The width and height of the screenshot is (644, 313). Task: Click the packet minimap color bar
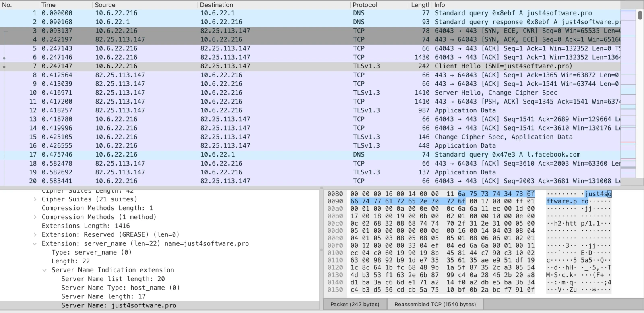pos(628,93)
